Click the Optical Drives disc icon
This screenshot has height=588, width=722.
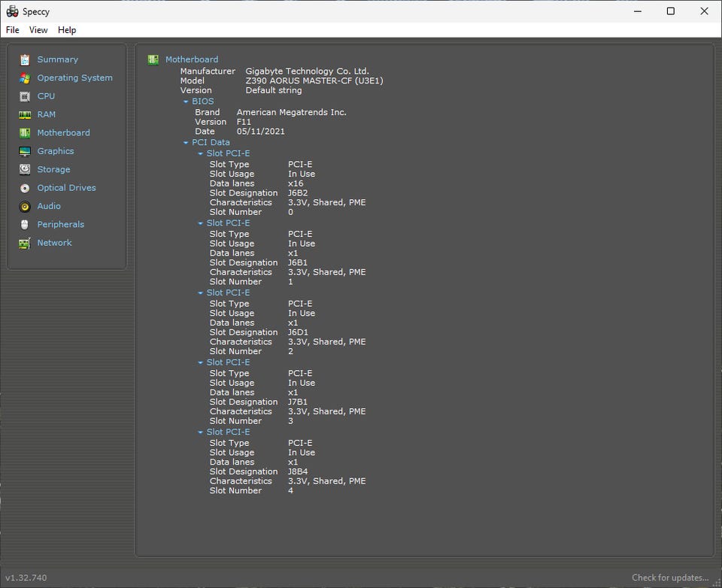tap(25, 188)
